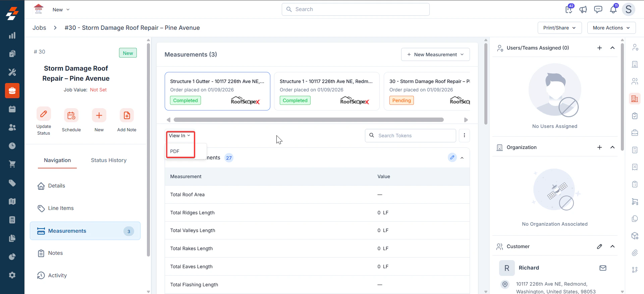Image resolution: width=644 pixels, height=294 pixels.
Task: Click the Not Set job value link
Action: coord(98,90)
